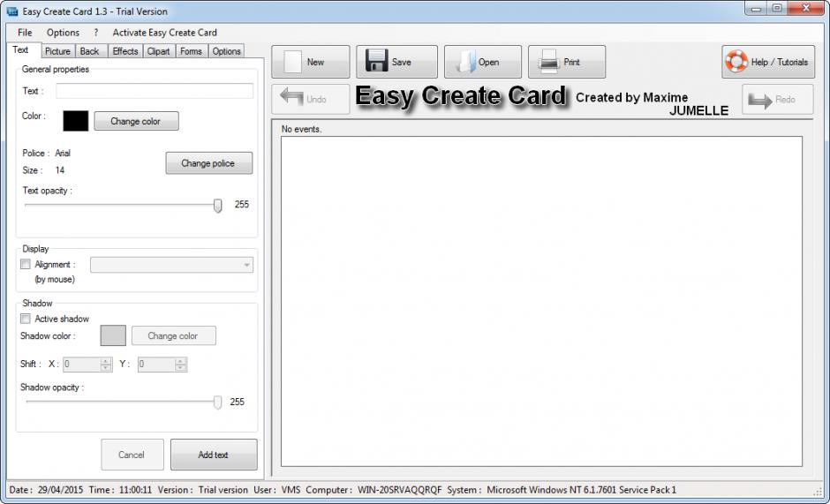This screenshot has height=504, width=830.
Task: Click the Undo left arrow icon
Action: 291,98
